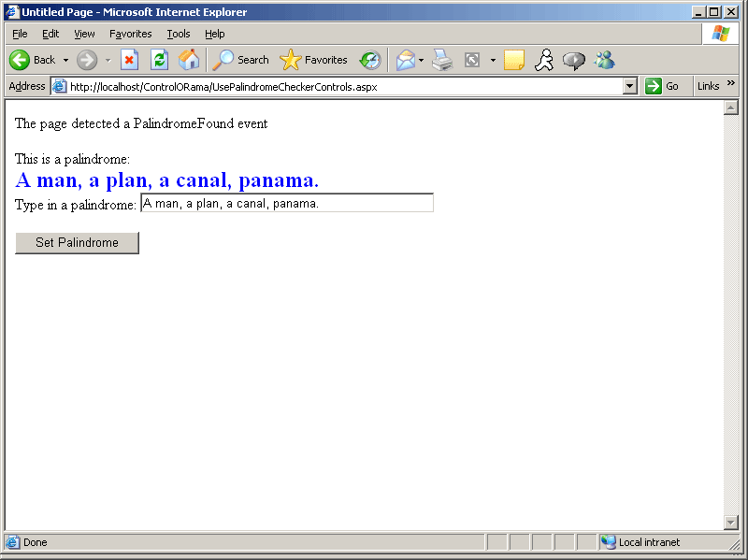The width and height of the screenshot is (748, 560).
Task: Click the 'Done' status text
Action: (36, 542)
